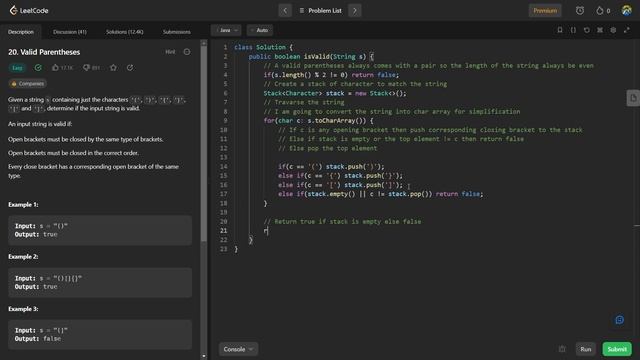The image size is (640, 360).
Task: Open the user profile avatar
Action: 627,10
